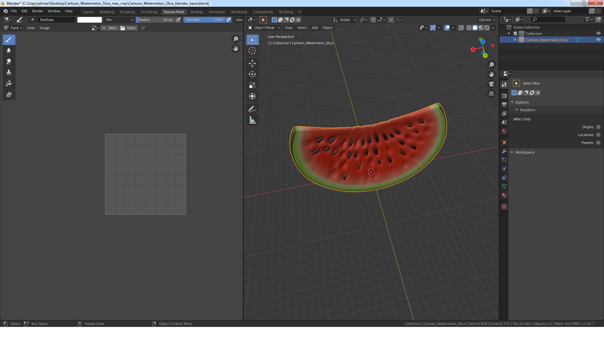Open the Render menu

(37, 11)
